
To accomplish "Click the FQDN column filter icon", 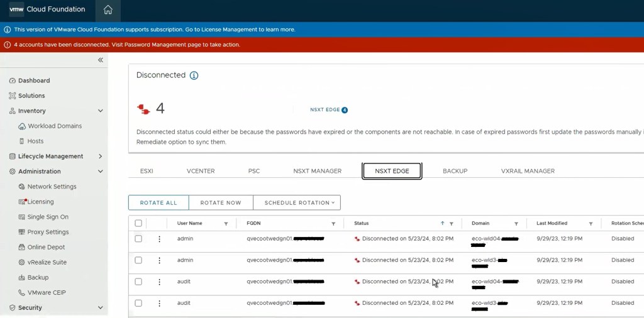I will click(x=333, y=224).
